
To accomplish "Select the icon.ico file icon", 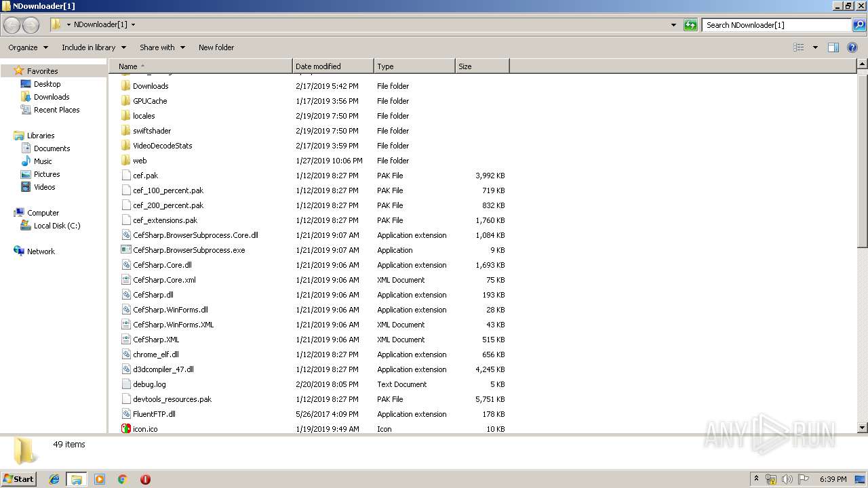I will [x=126, y=429].
